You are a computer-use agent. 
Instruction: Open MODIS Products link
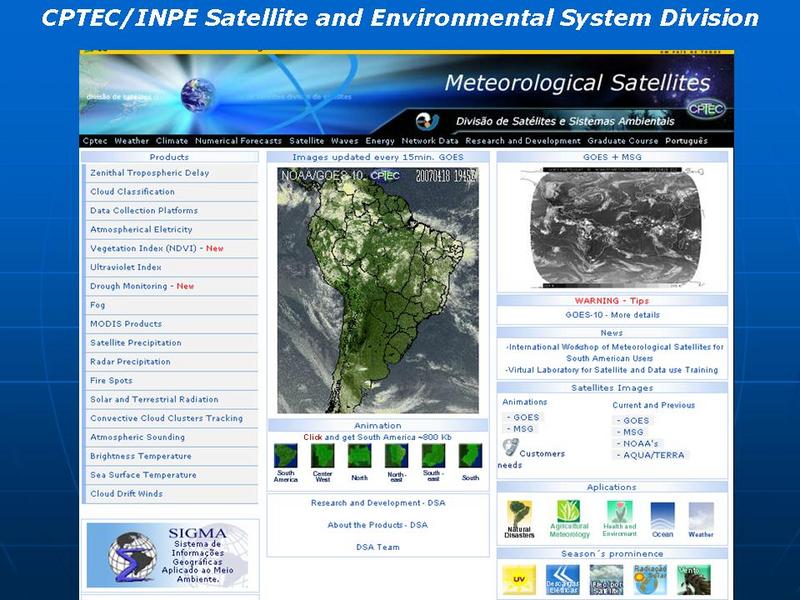(x=170, y=324)
